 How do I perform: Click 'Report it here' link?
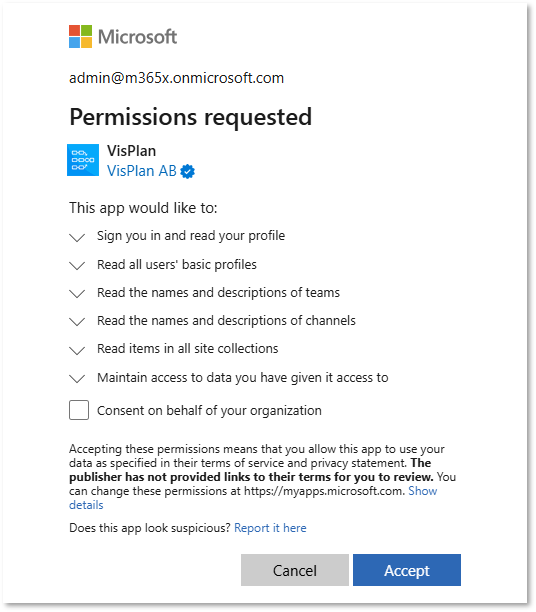click(x=270, y=528)
